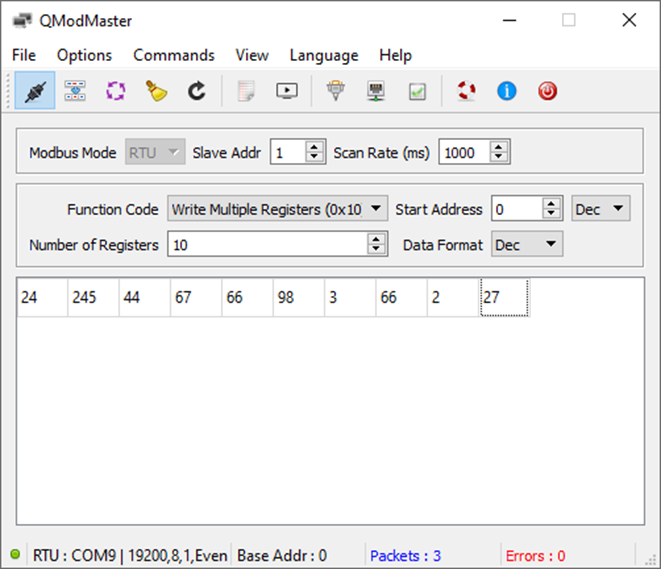Click the toolbar drag handle
This screenshot has width=661, height=569.
pos(8,91)
